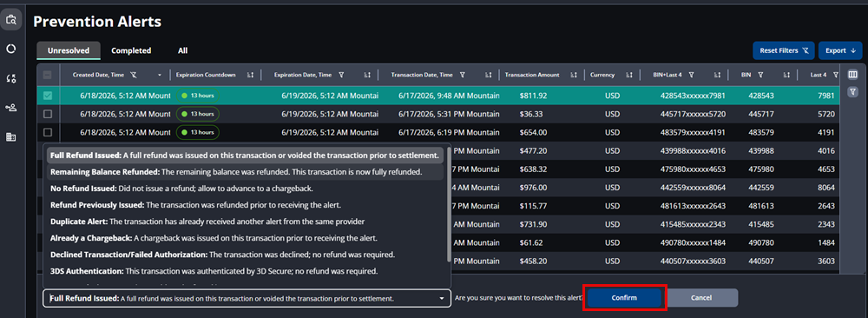Click card number 428543xxxxxx7981
The width and height of the screenshot is (868, 318).
(x=693, y=96)
